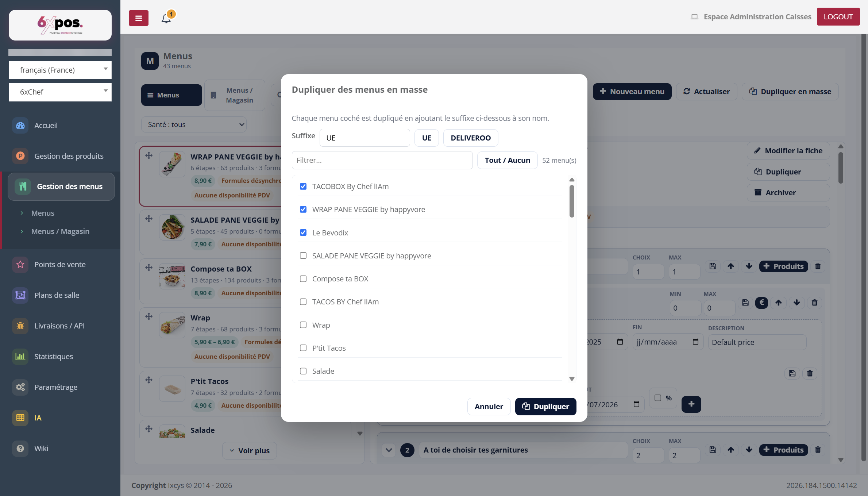Click the Livraisons / API bug icon

(x=20, y=326)
